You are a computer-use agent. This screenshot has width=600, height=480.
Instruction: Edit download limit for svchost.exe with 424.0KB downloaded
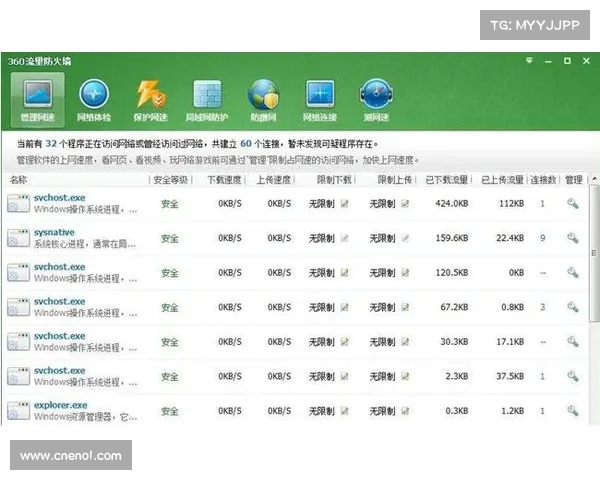tap(344, 204)
